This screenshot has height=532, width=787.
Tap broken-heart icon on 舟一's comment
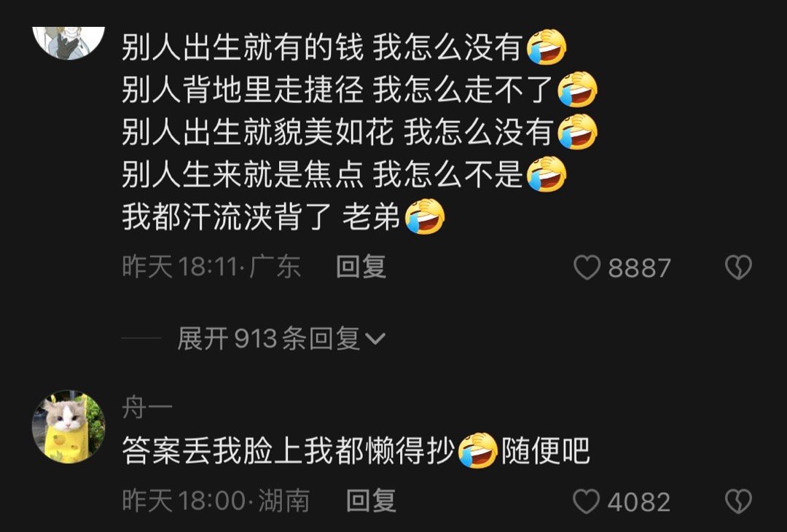pos(738,501)
